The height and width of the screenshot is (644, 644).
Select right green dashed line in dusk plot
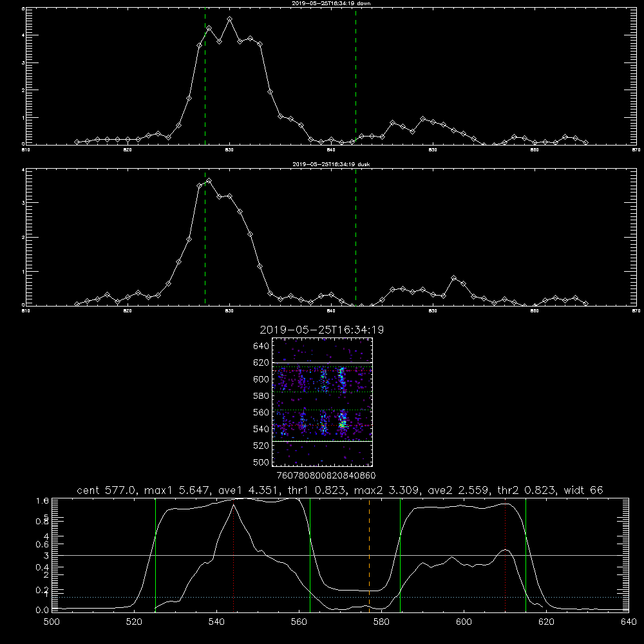click(355, 237)
